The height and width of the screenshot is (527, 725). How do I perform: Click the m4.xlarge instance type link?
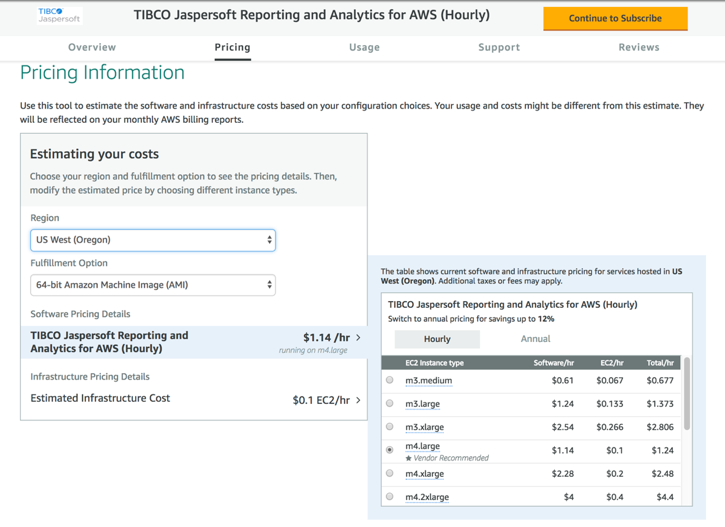click(424, 474)
